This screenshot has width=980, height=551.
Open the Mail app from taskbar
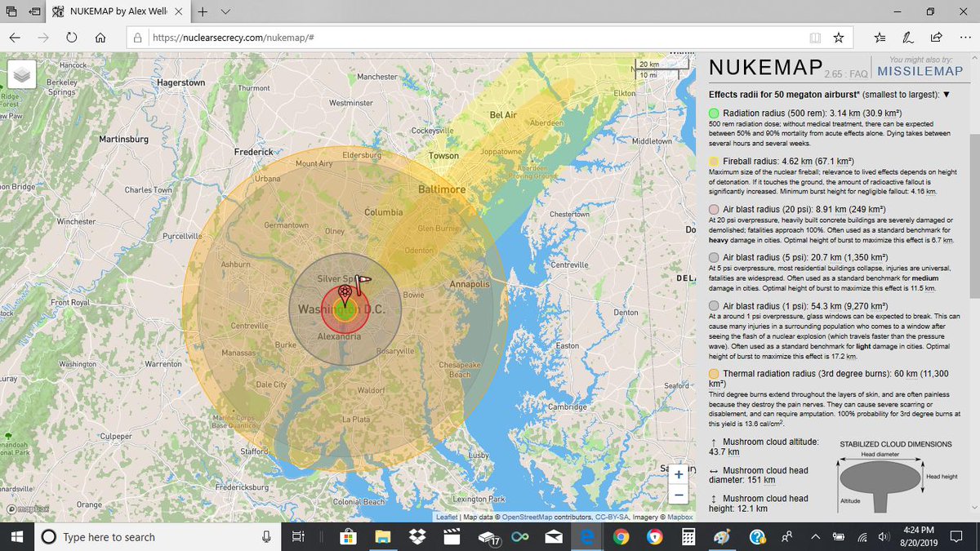point(553,537)
